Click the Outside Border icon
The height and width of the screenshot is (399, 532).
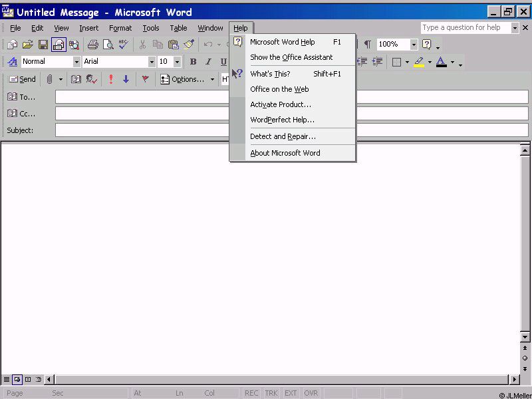coord(396,62)
